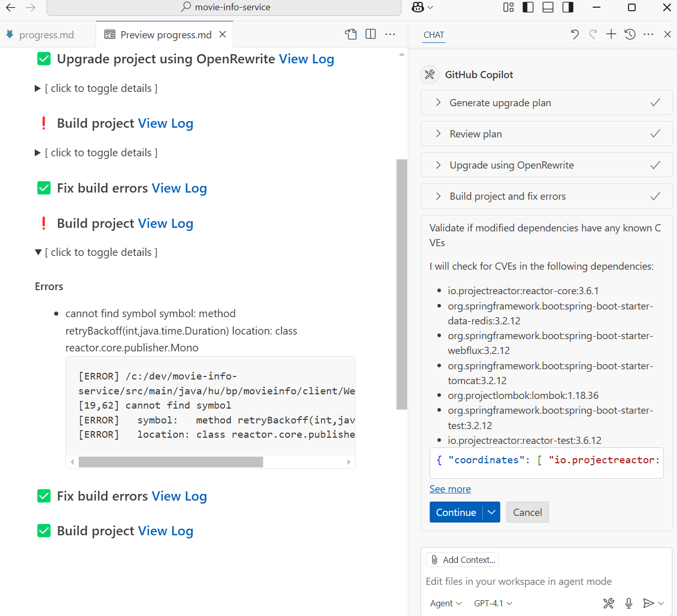Cancel the CVE validation step
Image resolution: width=677 pixels, height=616 pixels.
click(527, 512)
